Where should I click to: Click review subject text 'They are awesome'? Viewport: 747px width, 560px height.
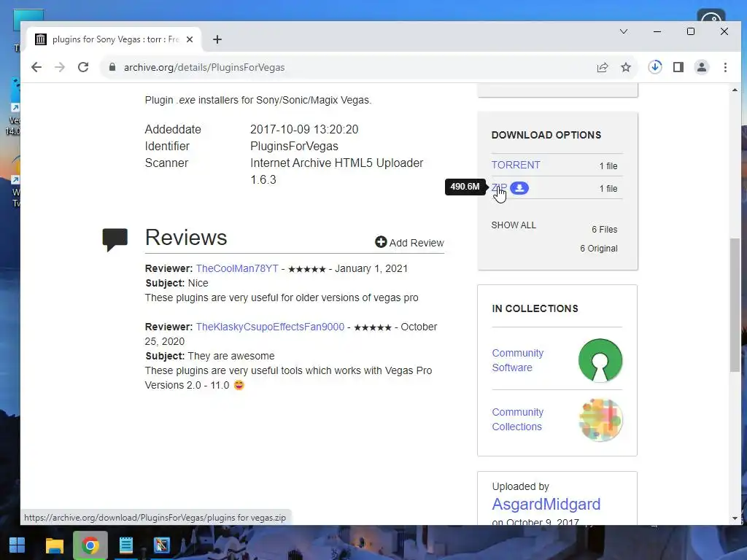pyautogui.click(x=231, y=356)
